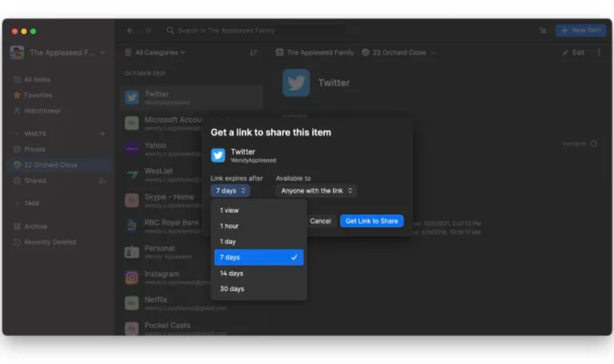Click the Watchtower sidebar icon
This screenshot has width=614, height=364.
pyautogui.click(x=17, y=111)
